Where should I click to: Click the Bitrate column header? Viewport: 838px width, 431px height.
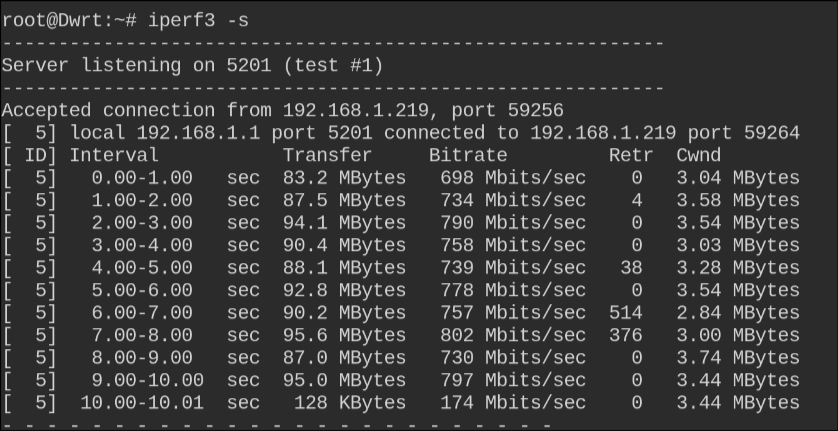[467, 155]
